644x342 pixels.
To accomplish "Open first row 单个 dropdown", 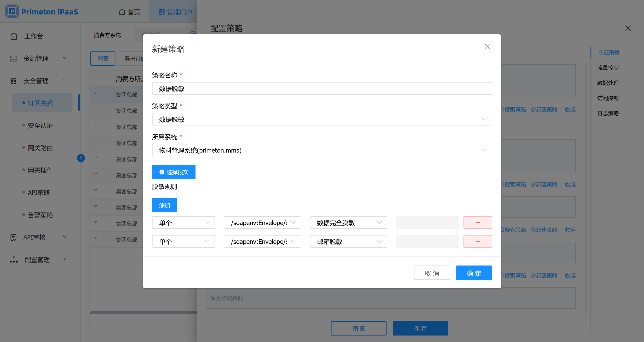I will (x=183, y=223).
